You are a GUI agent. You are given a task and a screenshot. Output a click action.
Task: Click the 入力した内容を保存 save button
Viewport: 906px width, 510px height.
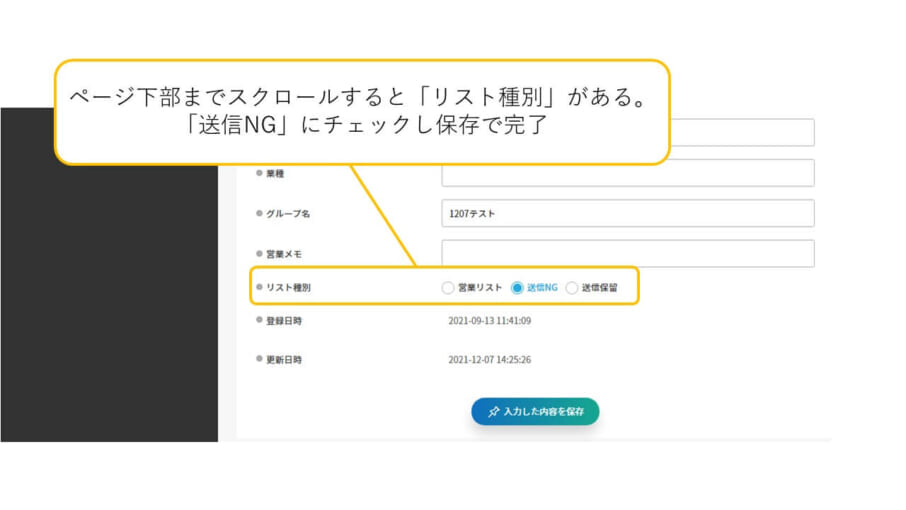(x=535, y=412)
